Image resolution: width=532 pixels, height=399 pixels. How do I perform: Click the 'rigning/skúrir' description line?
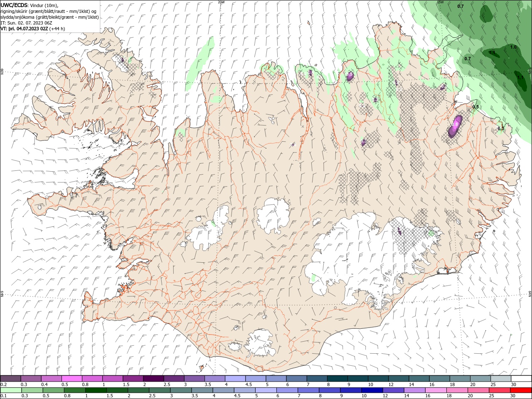[49, 11]
